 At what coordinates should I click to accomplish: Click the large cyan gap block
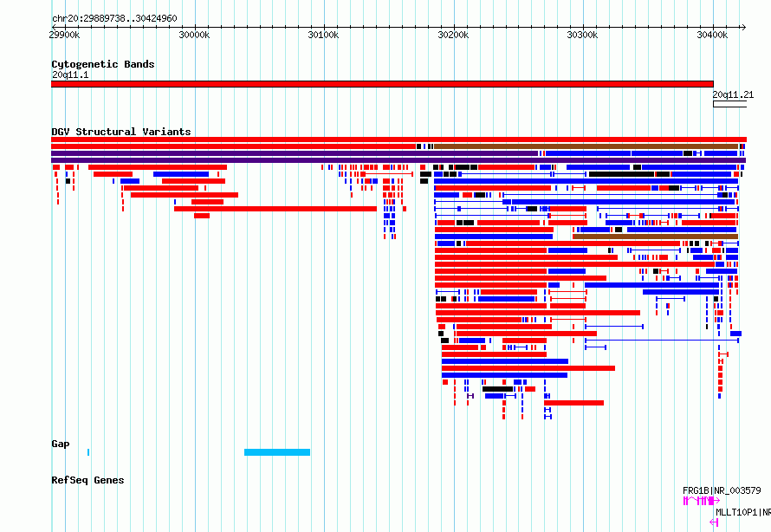point(277,452)
